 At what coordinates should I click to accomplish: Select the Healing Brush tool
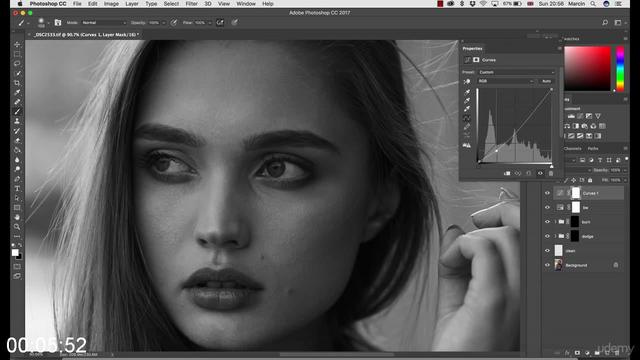point(17,102)
